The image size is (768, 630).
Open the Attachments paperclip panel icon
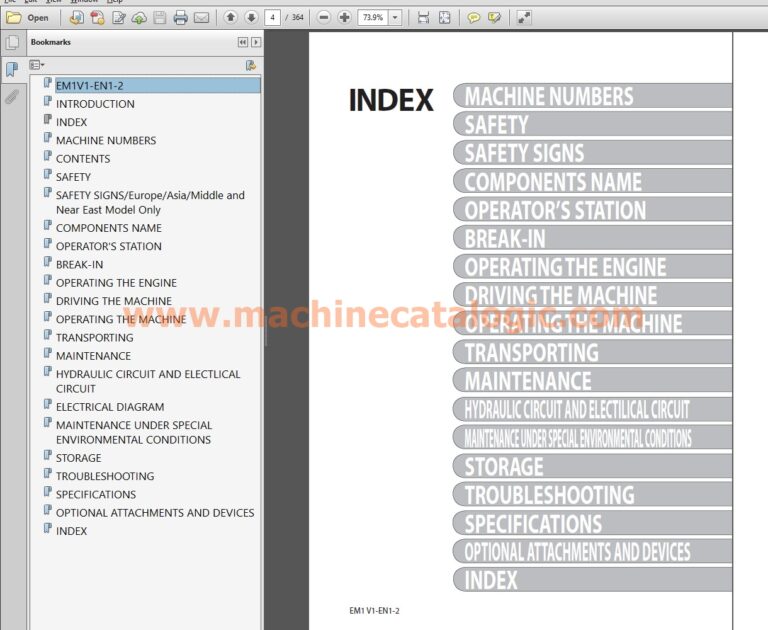(12, 97)
